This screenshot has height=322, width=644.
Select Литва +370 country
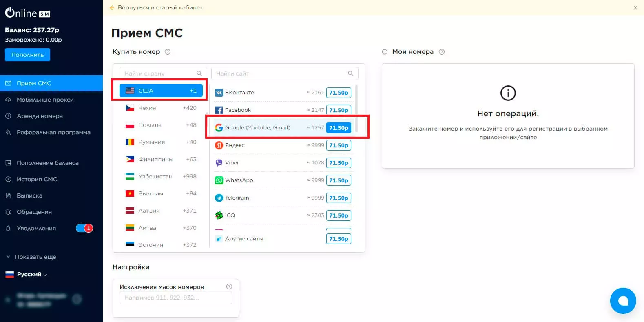click(161, 228)
